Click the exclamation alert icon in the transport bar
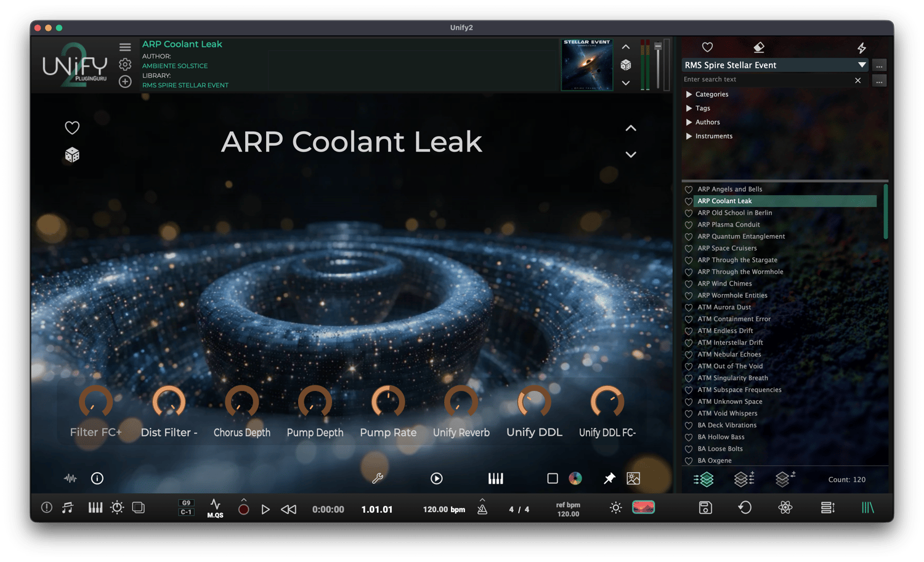924x562 pixels. 47,508
